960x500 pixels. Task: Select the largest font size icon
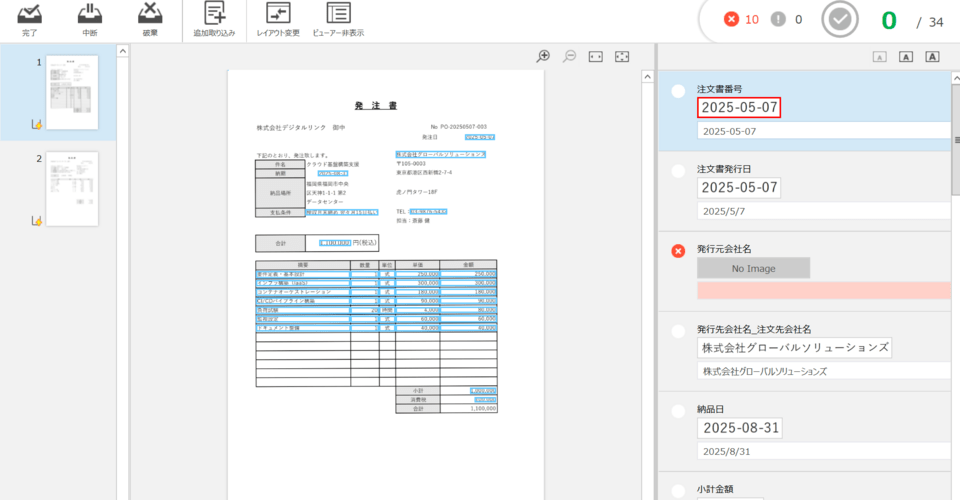(x=932, y=57)
